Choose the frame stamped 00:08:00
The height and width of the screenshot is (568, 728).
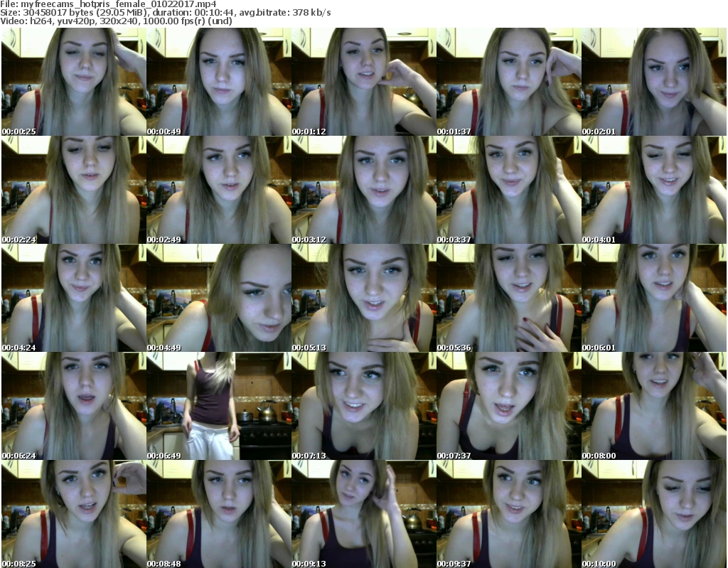[654, 406]
